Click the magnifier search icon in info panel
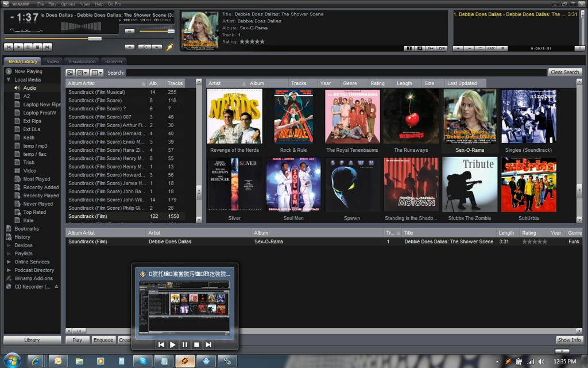This screenshot has width=588, height=368. [420, 48]
